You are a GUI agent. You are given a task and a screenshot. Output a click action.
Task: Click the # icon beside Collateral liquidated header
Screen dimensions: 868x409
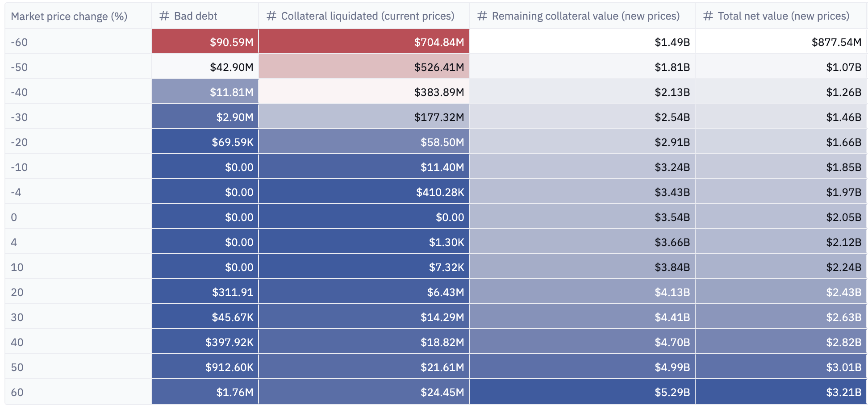[x=271, y=16]
